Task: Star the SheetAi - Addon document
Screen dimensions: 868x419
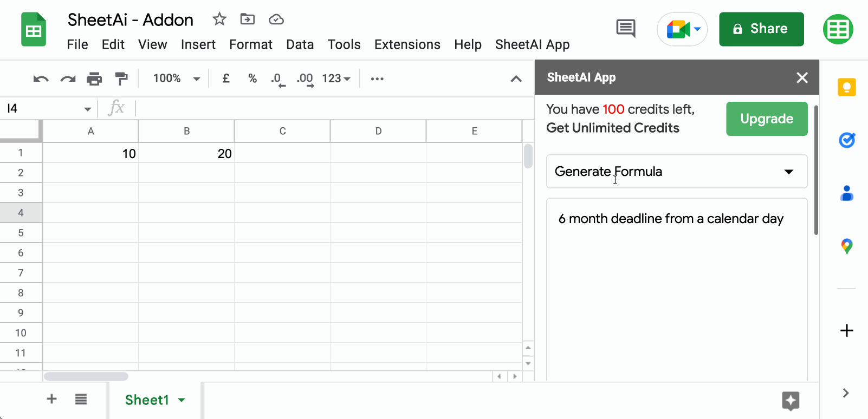Action: (219, 19)
